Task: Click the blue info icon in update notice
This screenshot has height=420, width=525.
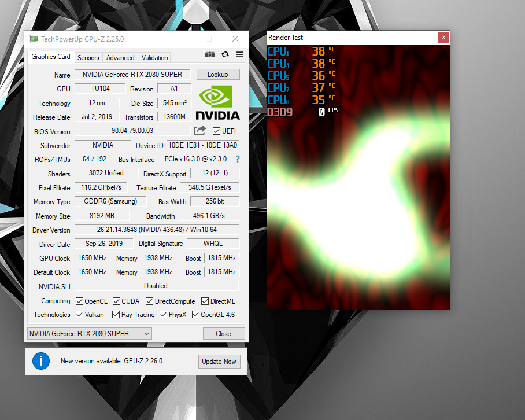Action: [x=41, y=361]
